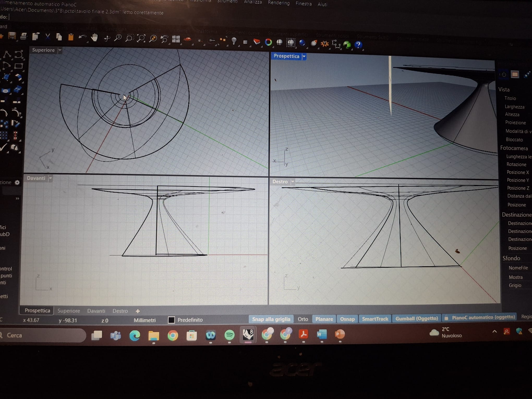The height and width of the screenshot is (399, 532).
Task: Select the Zoom dynamic magnifier tool
Action: point(118,38)
